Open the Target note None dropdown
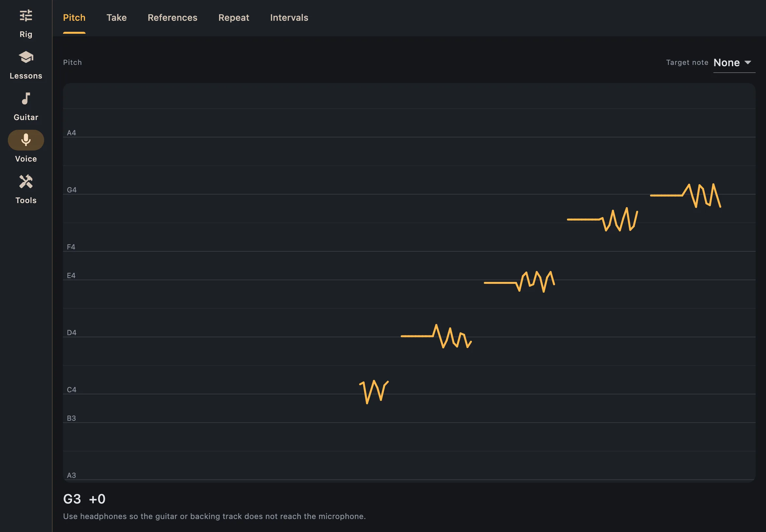Image resolution: width=766 pixels, height=532 pixels. 734,63
